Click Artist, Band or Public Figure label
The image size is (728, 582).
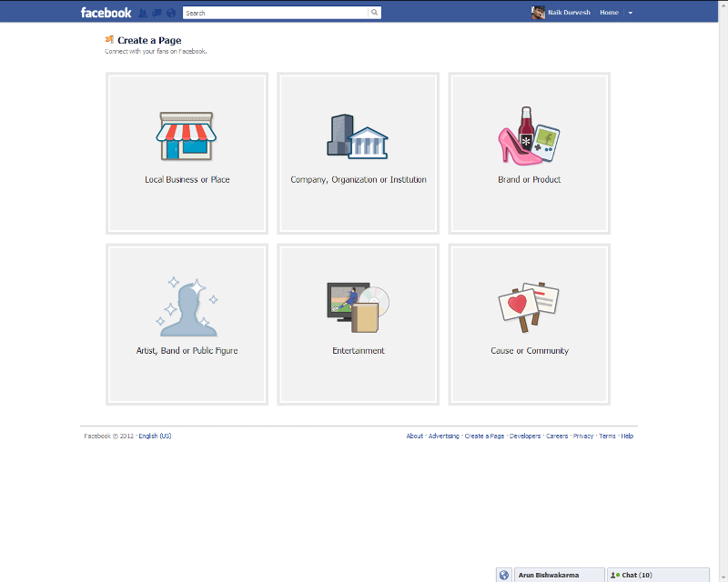(x=187, y=351)
